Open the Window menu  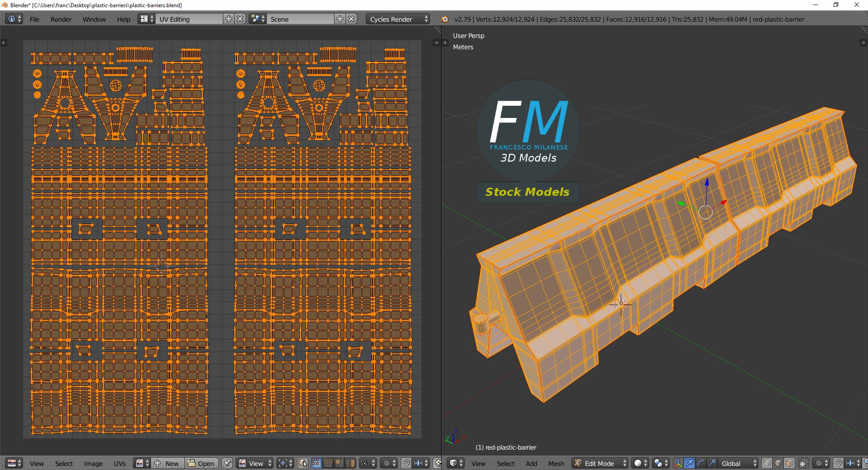[x=94, y=19]
